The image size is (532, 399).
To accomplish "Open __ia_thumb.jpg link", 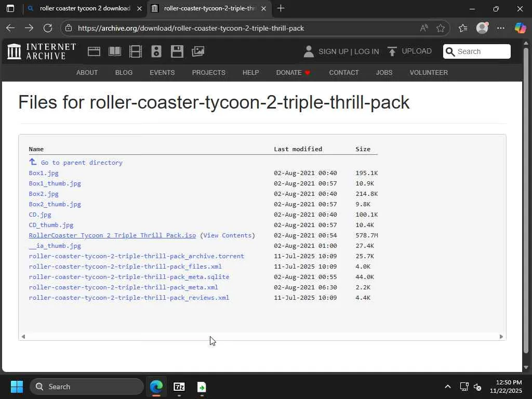I will [x=55, y=246].
